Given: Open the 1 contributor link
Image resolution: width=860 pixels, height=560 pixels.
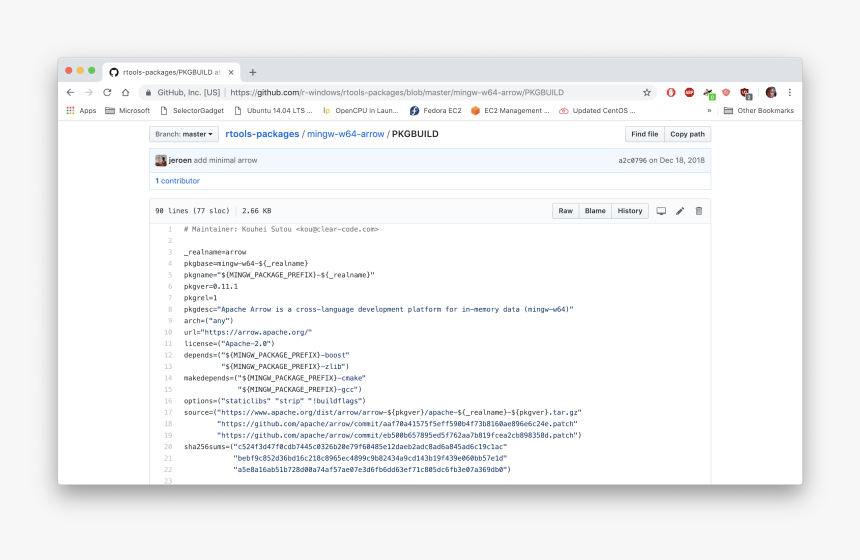Looking at the screenshot, I should pyautogui.click(x=177, y=181).
